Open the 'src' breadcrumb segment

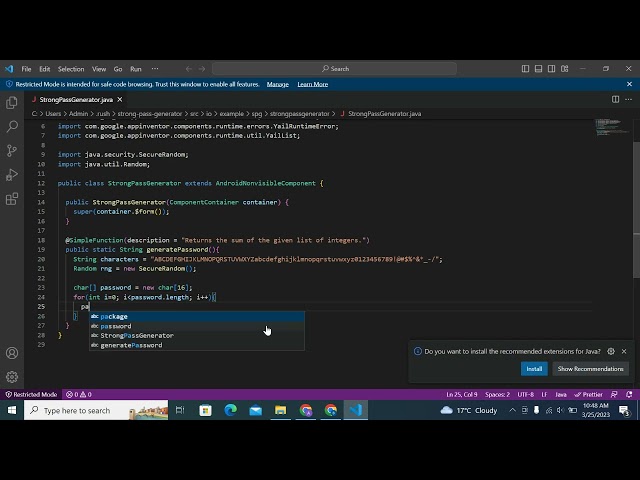pos(194,114)
